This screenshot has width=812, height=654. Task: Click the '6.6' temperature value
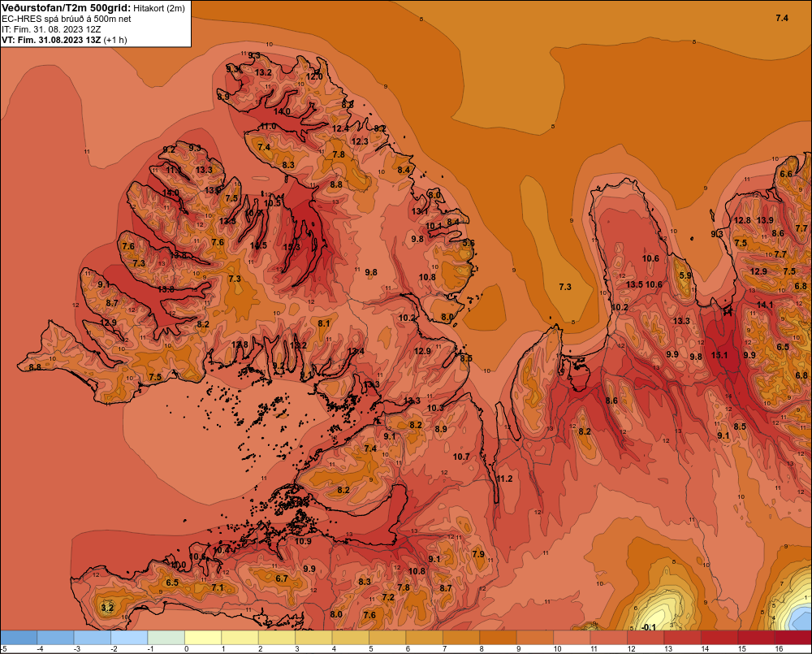click(786, 174)
